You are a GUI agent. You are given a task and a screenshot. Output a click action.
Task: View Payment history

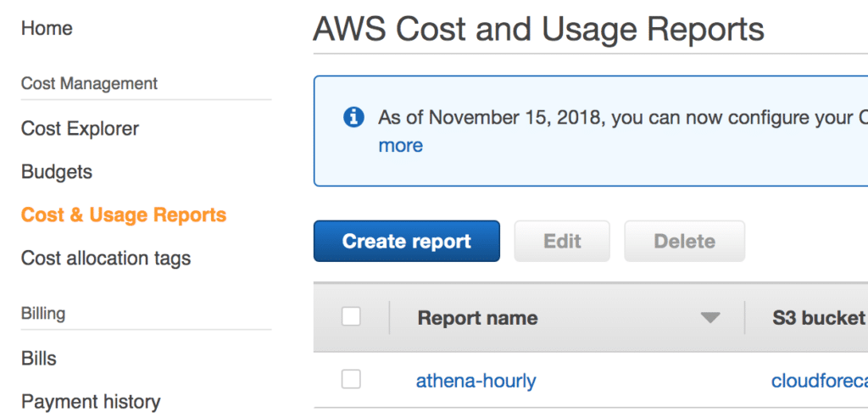click(91, 401)
